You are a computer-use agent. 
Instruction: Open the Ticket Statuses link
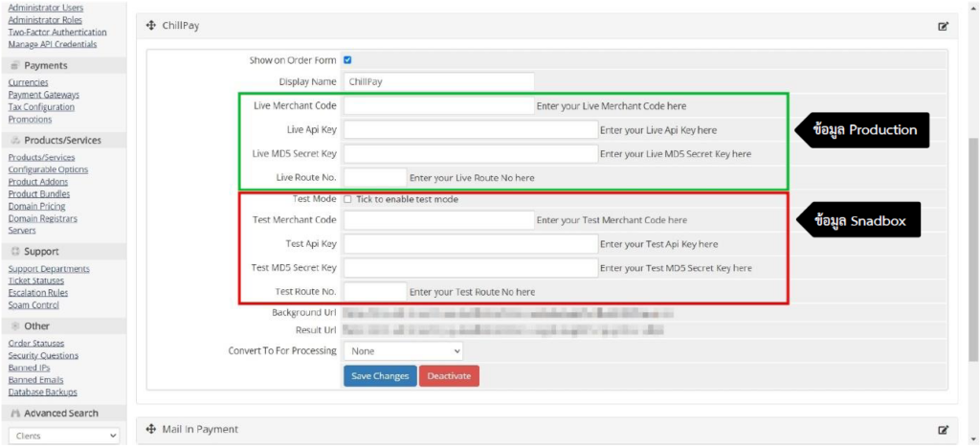(x=35, y=280)
